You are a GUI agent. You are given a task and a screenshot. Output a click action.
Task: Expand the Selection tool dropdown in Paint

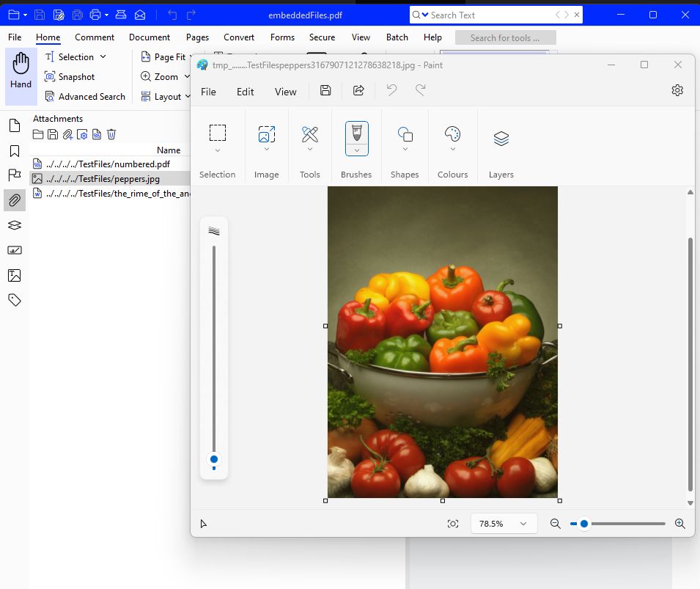pos(218,150)
